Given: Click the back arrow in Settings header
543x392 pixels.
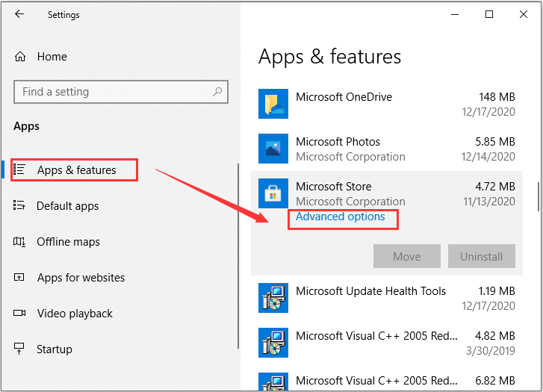Looking at the screenshot, I should (19, 14).
